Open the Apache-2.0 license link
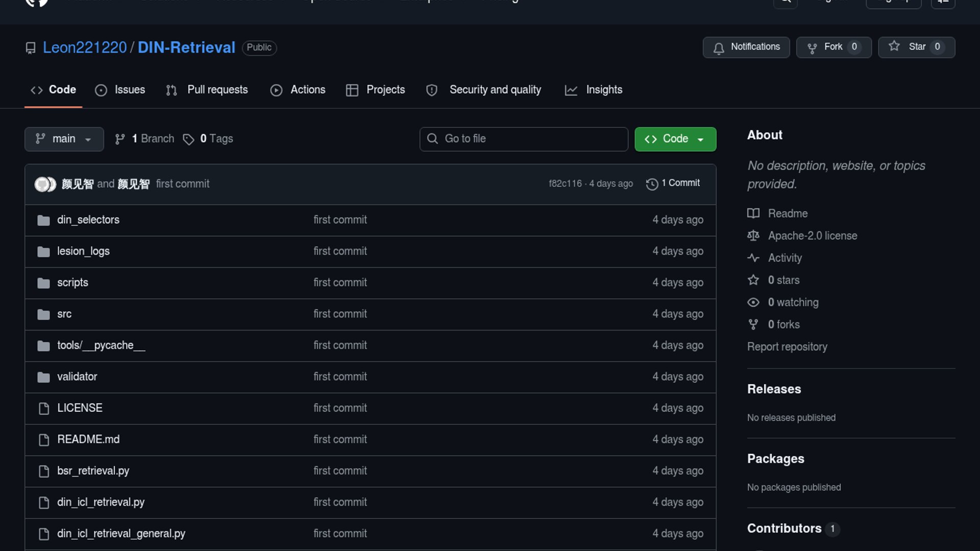The height and width of the screenshot is (551, 980). coord(812,236)
